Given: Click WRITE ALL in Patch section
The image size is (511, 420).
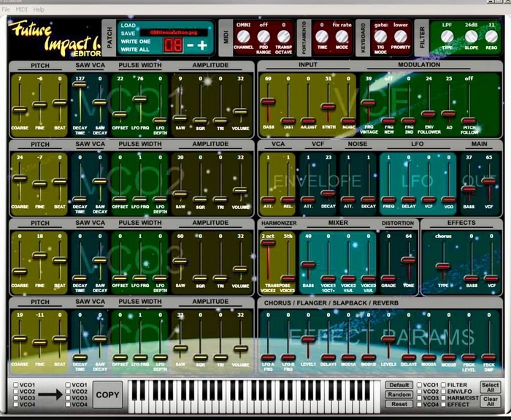Looking at the screenshot, I should click(x=135, y=50).
